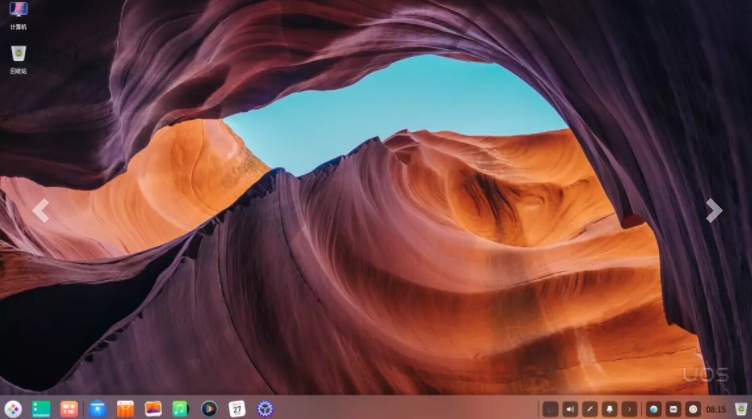Click the 08:15 clock in tray
The width and height of the screenshot is (752, 419).
716,409
